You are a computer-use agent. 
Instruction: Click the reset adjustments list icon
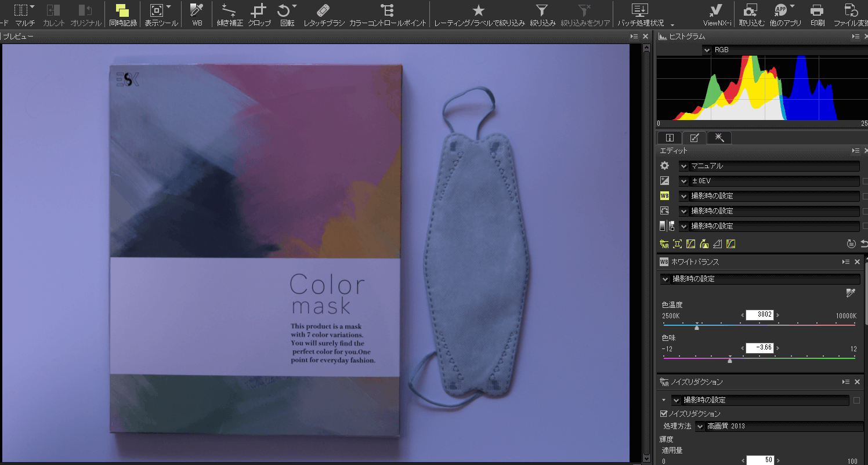tap(851, 244)
